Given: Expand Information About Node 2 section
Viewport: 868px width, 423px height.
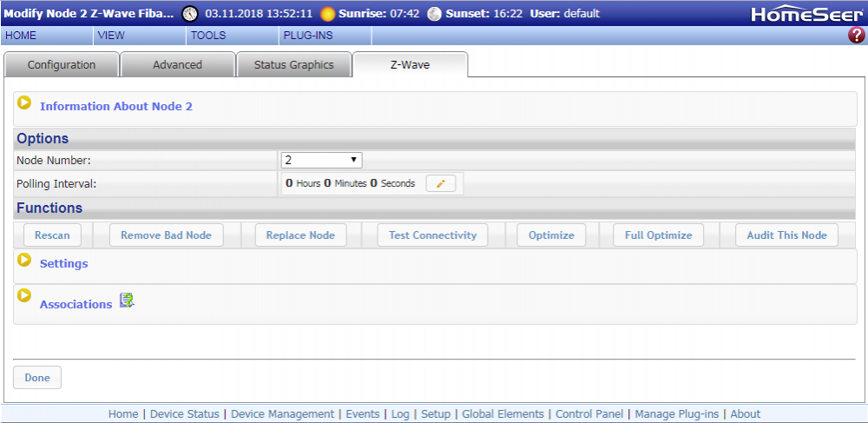Looking at the screenshot, I should 25,103.
